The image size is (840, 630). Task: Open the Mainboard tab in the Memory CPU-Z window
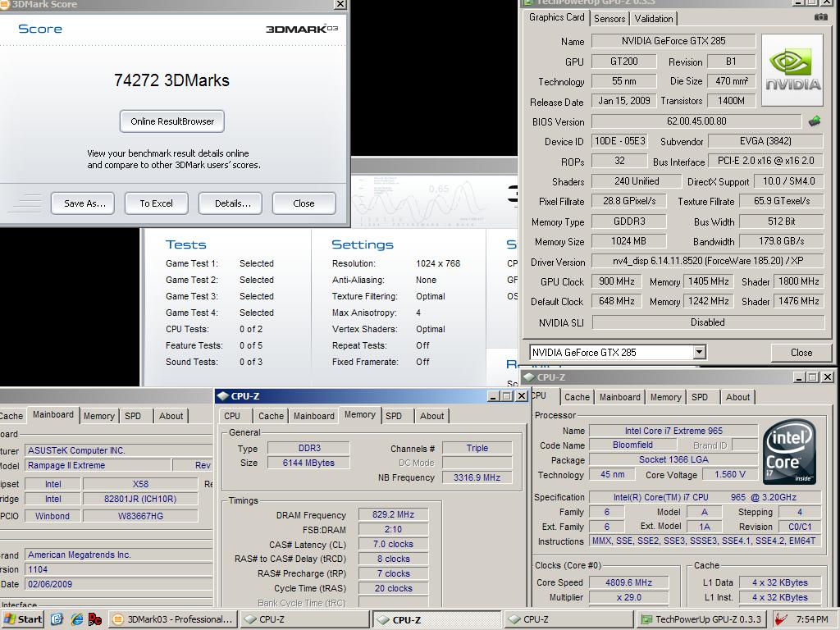point(313,416)
